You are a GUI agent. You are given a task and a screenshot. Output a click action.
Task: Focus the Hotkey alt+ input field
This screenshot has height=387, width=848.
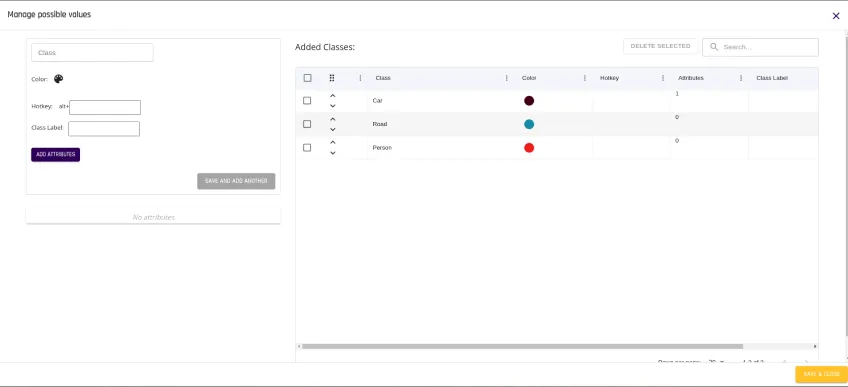[105, 107]
